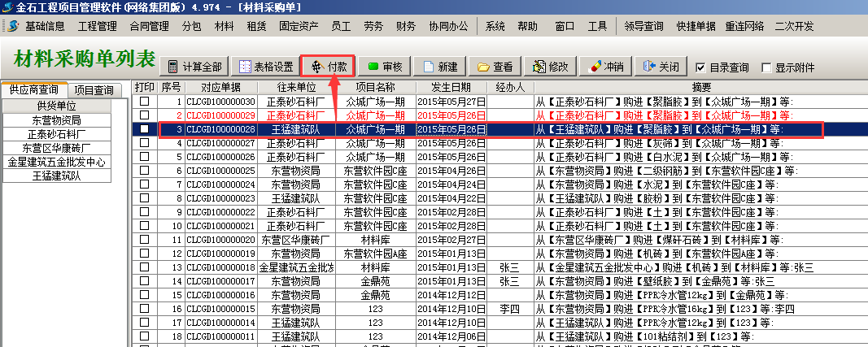Select document cell CLCGD100000026
This screenshot has height=347, width=868.
[x=221, y=157]
